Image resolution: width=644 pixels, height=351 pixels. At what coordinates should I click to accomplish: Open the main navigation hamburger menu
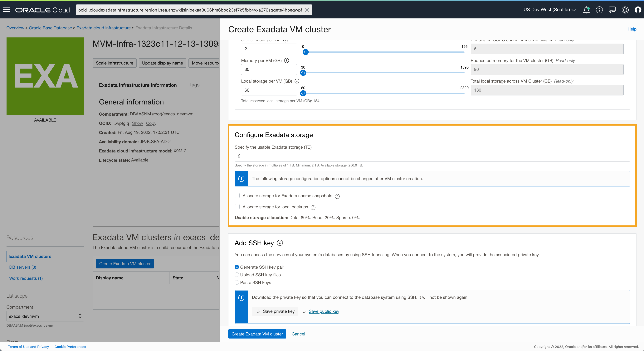(7, 10)
